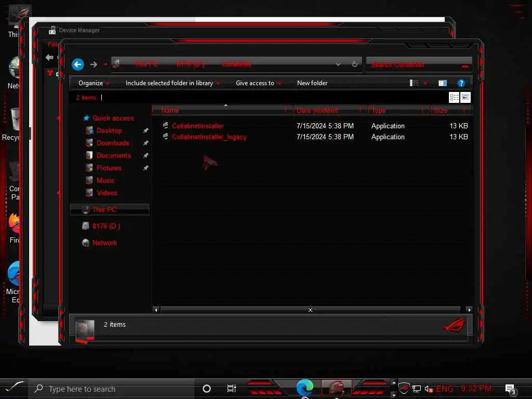The width and height of the screenshot is (532, 399).
Task: Open the view options dropdown arrow
Action: tap(425, 83)
